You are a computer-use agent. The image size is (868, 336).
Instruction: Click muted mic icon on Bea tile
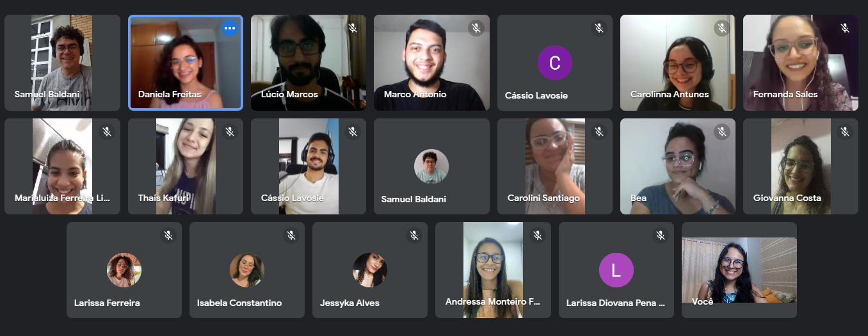[x=722, y=132]
